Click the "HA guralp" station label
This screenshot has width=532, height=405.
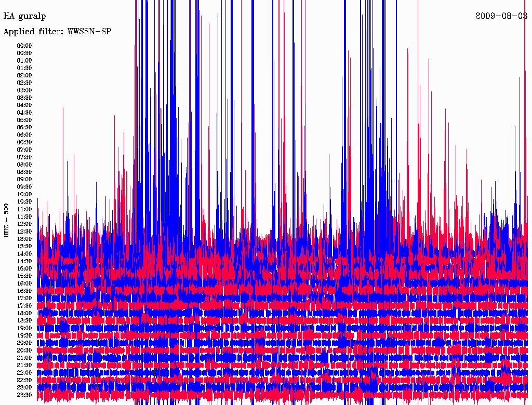[25, 16]
